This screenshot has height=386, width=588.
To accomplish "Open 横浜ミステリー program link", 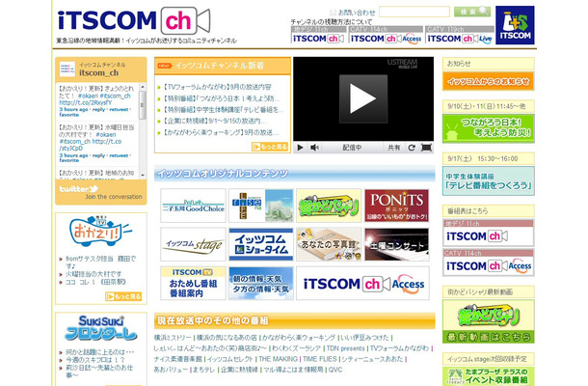I will 173,338.
